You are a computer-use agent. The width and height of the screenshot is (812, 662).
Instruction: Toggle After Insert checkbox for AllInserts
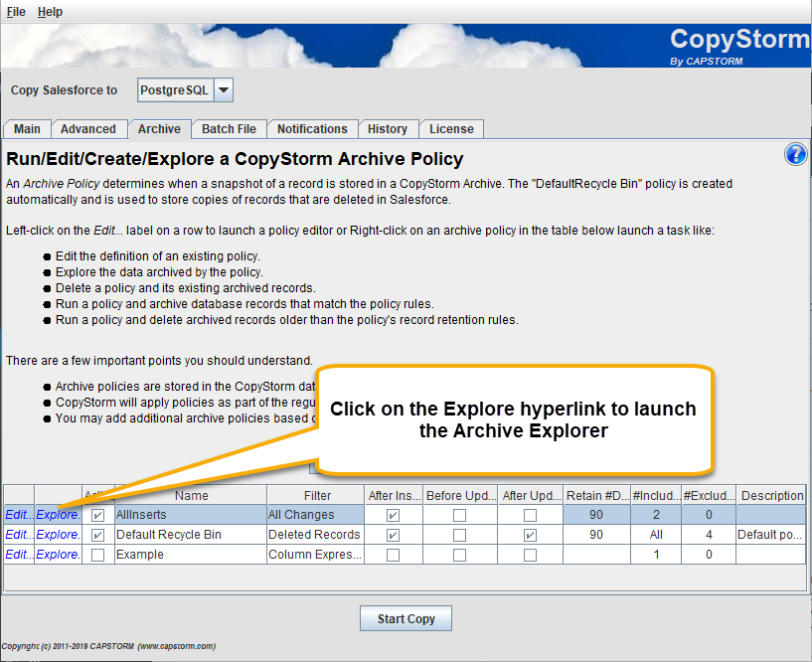click(393, 516)
